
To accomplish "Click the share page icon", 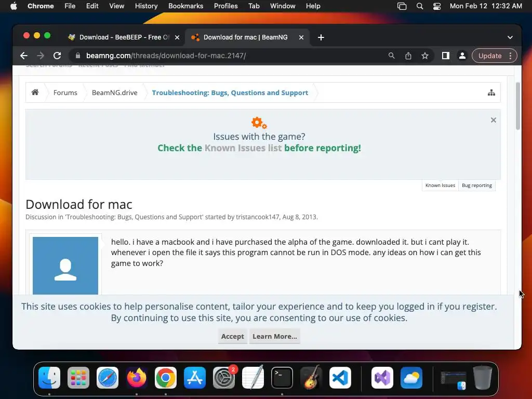I will [408, 56].
